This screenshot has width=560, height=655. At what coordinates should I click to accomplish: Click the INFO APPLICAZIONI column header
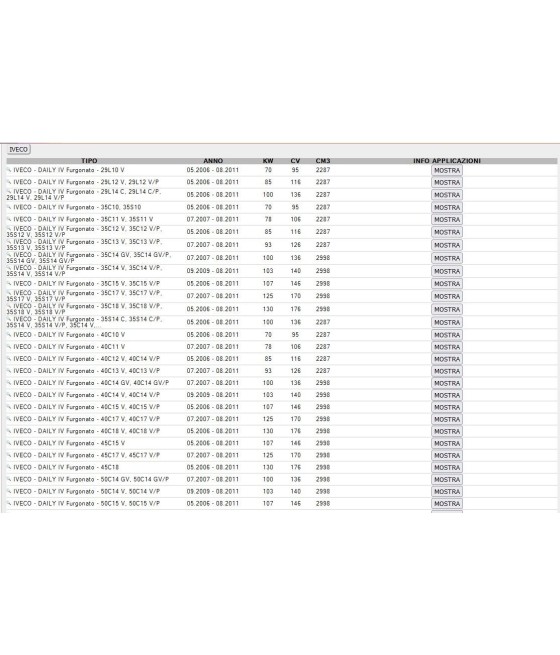click(x=447, y=160)
